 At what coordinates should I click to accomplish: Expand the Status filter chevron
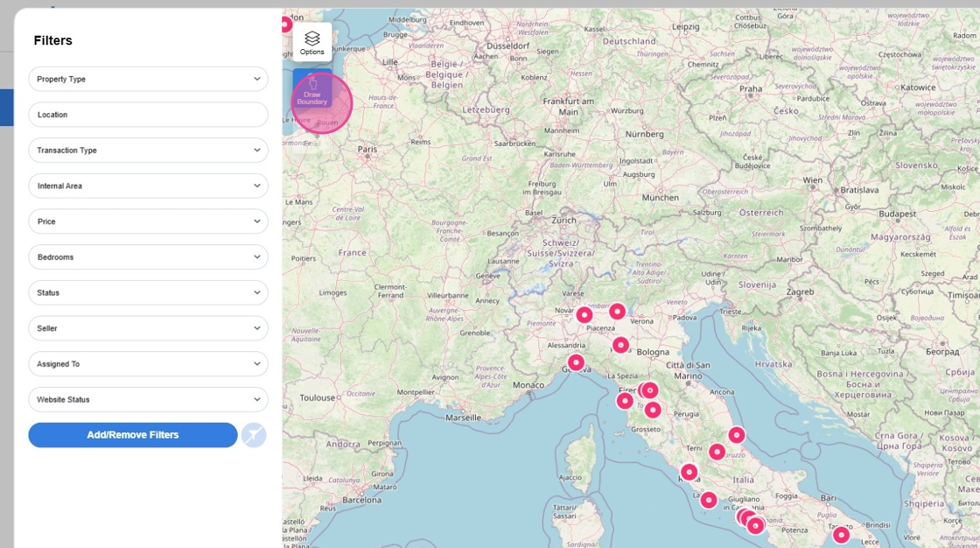click(x=257, y=292)
